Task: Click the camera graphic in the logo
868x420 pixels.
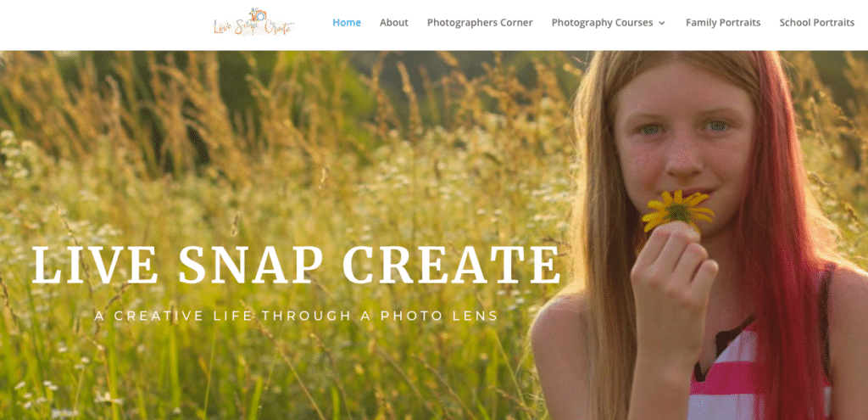Action: click(257, 14)
